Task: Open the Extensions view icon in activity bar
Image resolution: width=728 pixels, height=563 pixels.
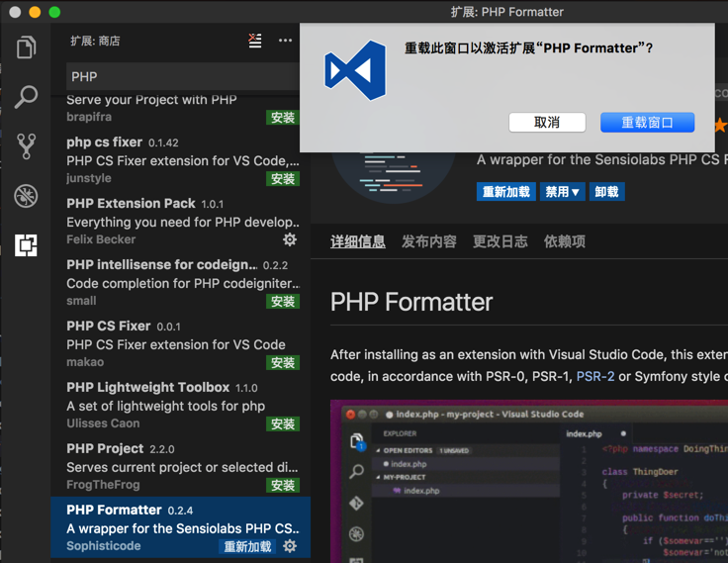Action: click(26, 244)
